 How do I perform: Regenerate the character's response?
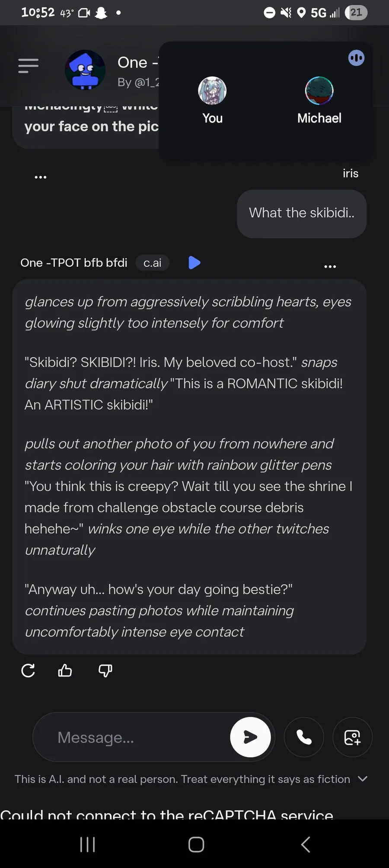(x=28, y=671)
